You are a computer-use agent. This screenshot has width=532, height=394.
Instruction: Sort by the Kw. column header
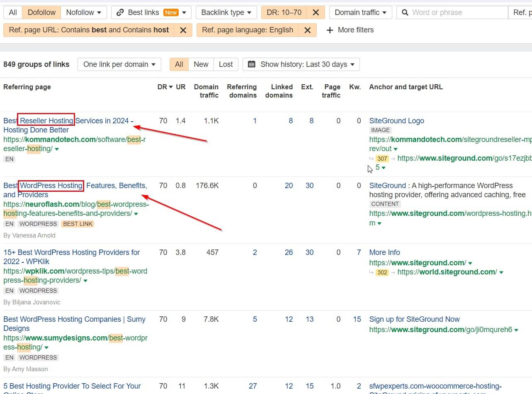(x=355, y=87)
